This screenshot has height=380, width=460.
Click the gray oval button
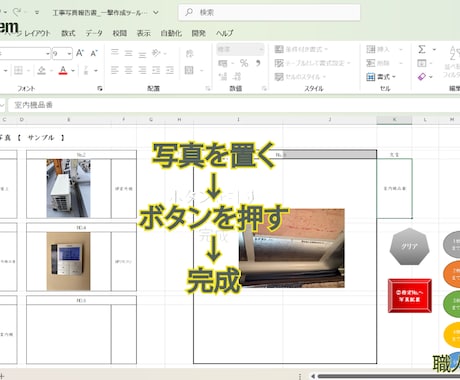point(452,245)
